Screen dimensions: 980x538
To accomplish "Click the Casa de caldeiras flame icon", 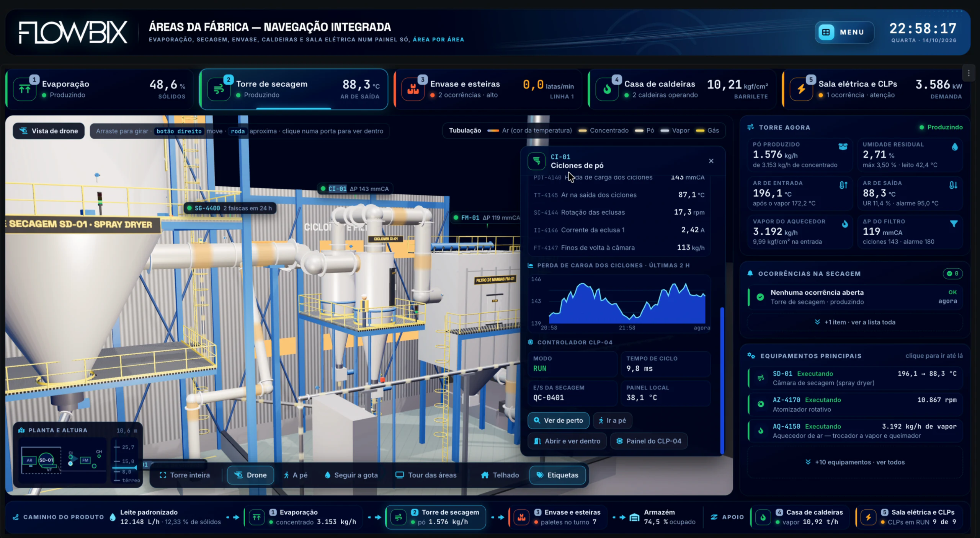I will [x=607, y=89].
